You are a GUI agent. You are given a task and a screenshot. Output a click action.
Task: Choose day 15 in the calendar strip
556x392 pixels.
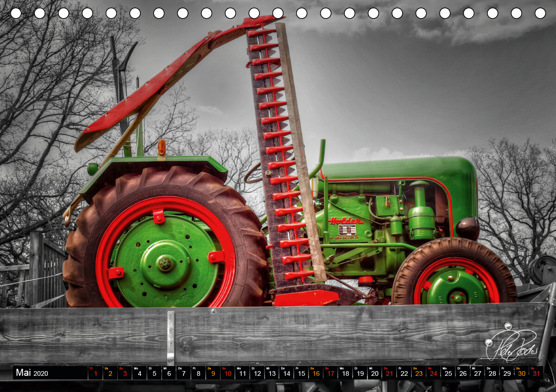click(x=301, y=373)
